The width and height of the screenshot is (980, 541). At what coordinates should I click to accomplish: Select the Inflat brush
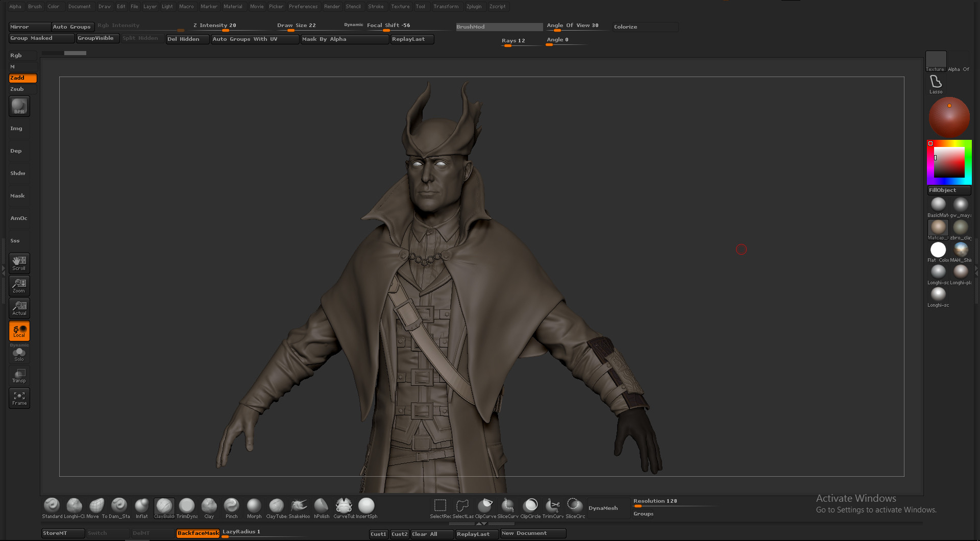[141, 508]
